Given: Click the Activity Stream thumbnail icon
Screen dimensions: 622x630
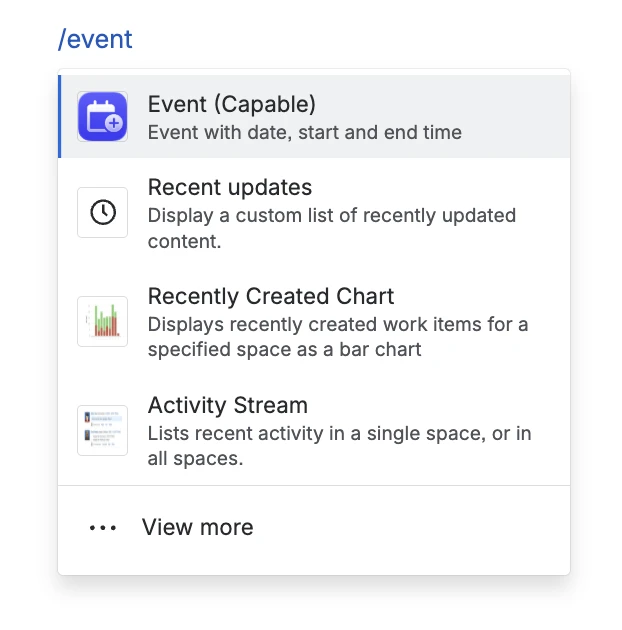Looking at the screenshot, I should pyautogui.click(x=102, y=430).
